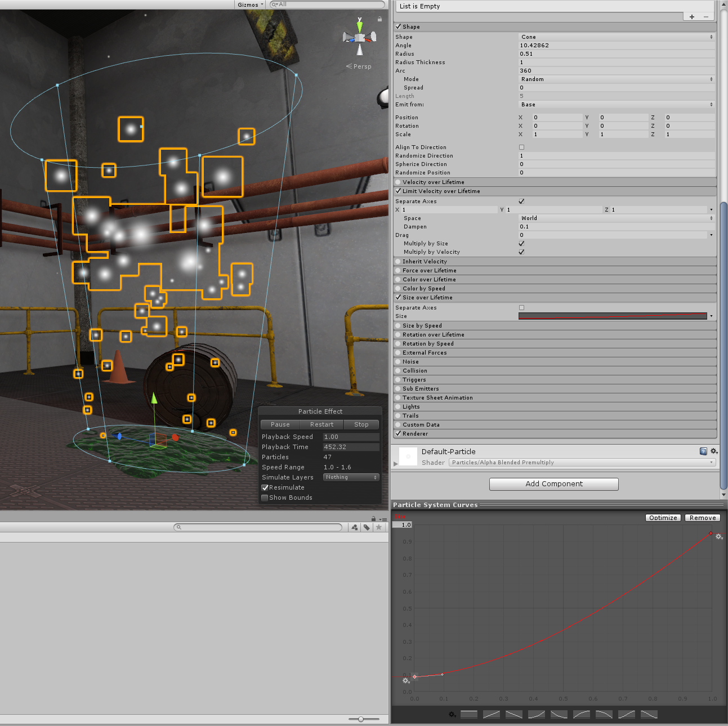Open the Emit from dropdown showing Base
The height and width of the screenshot is (726, 728).
617,105
